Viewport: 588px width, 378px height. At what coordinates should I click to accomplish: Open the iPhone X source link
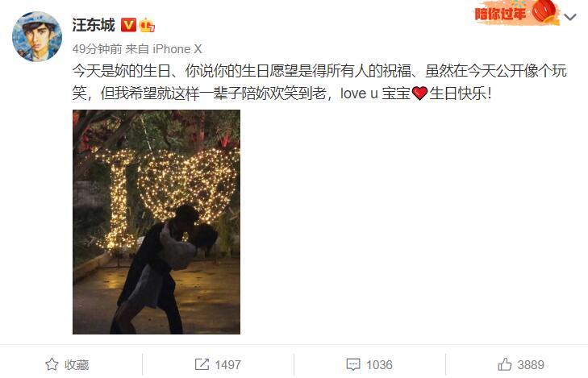[177, 49]
